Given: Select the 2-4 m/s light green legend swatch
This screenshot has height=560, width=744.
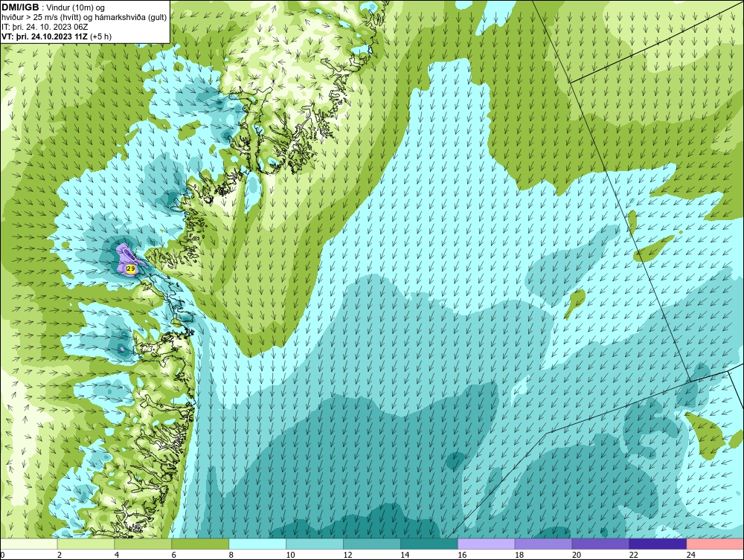Looking at the screenshot, I should click(x=86, y=544).
